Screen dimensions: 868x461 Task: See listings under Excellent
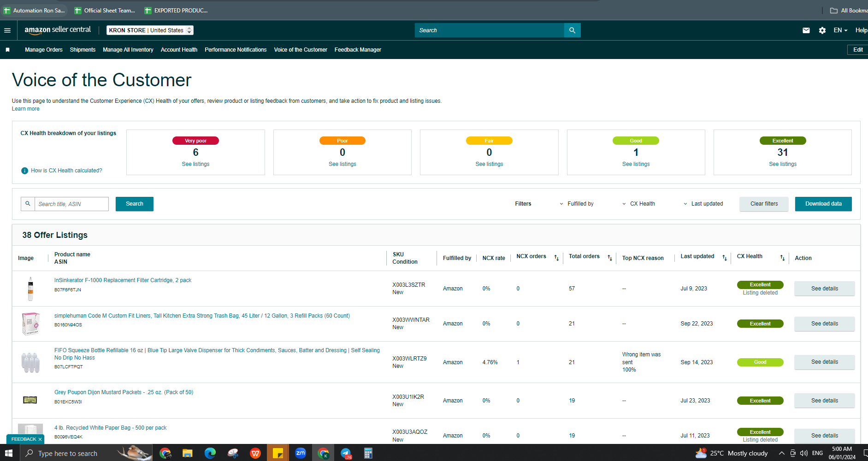click(x=783, y=164)
